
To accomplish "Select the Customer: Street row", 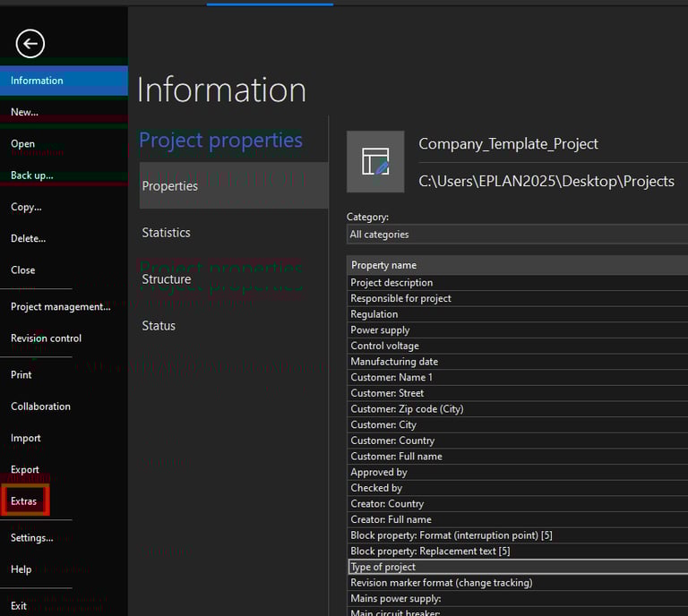I will 517,393.
